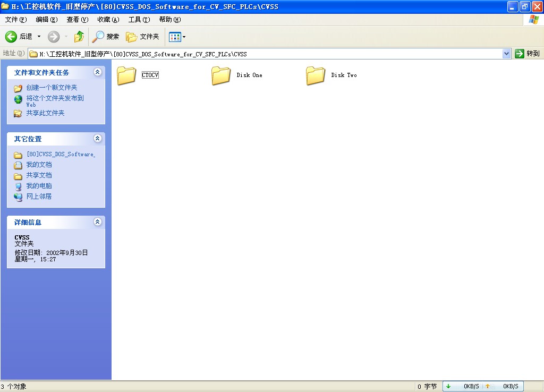Collapse the File and Folder Tasks panel
This screenshot has height=392, width=544.
pyautogui.click(x=97, y=72)
